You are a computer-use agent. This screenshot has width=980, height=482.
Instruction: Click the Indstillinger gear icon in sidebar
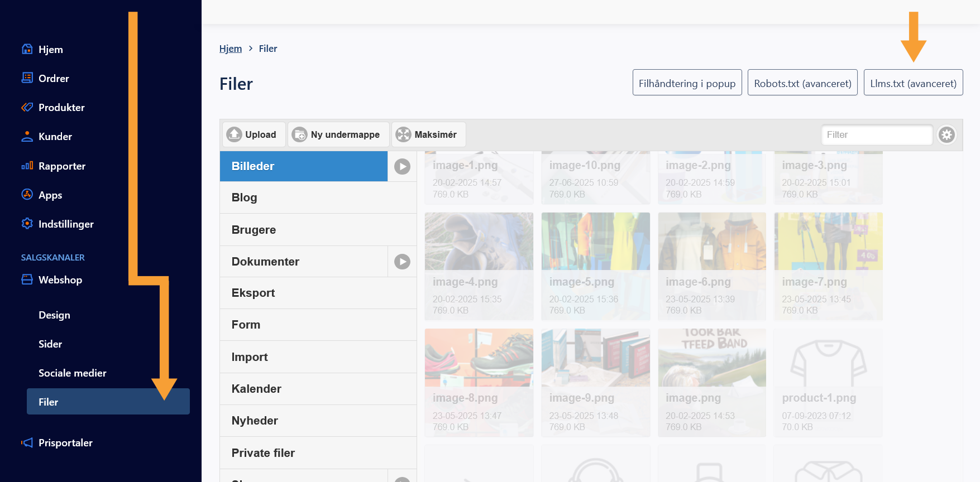coord(27,224)
